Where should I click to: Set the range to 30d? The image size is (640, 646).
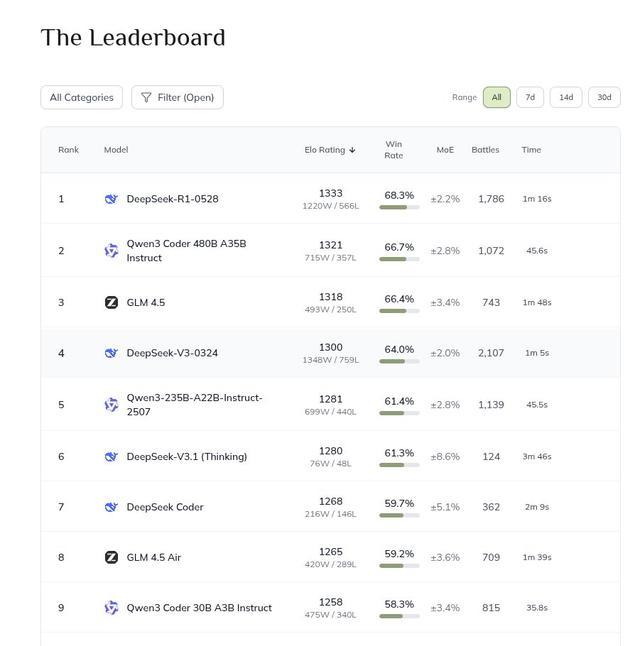[x=604, y=97]
